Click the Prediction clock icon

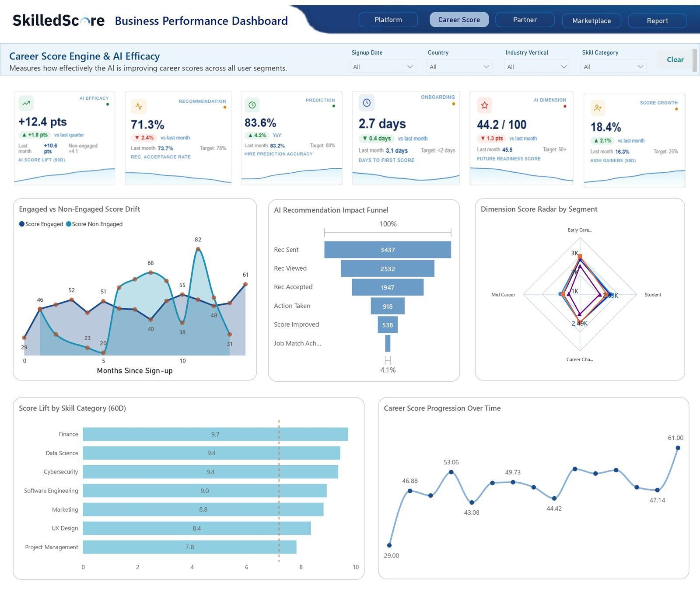coord(252,105)
